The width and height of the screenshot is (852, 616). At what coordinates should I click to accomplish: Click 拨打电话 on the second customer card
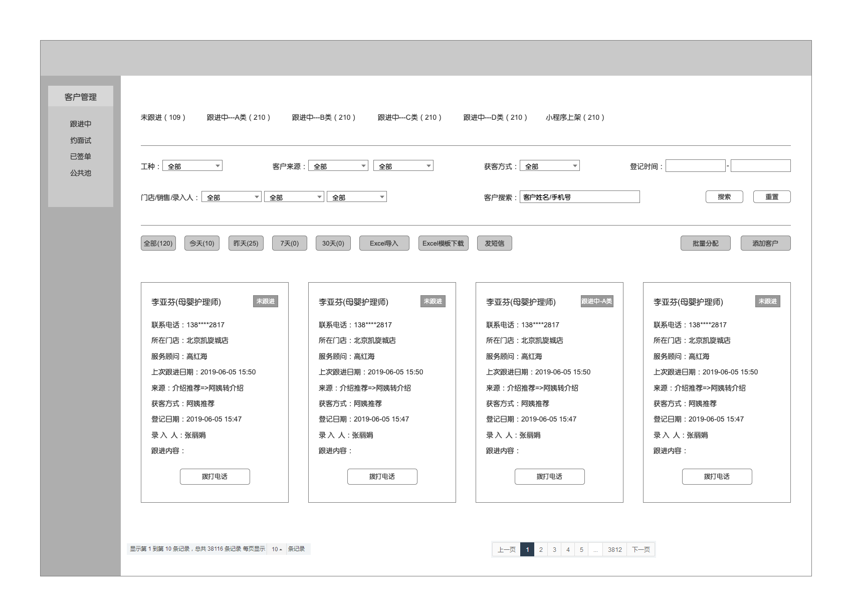coord(382,477)
